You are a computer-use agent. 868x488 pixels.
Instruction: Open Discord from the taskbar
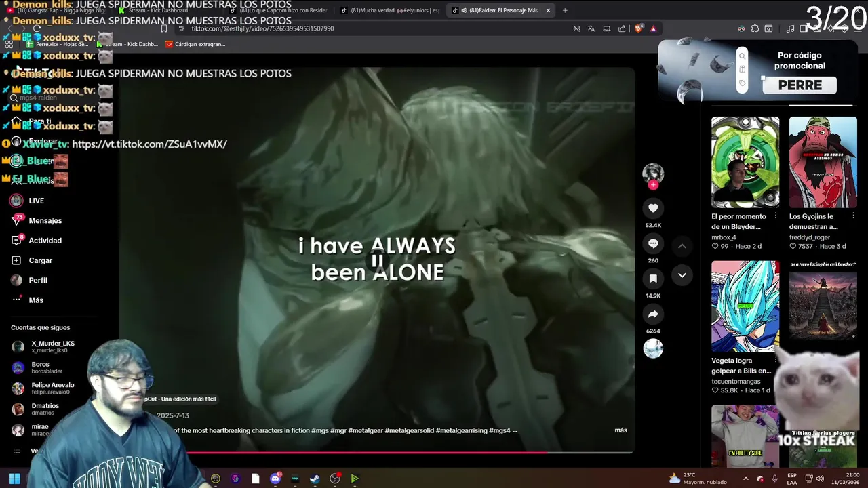[275, 479]
